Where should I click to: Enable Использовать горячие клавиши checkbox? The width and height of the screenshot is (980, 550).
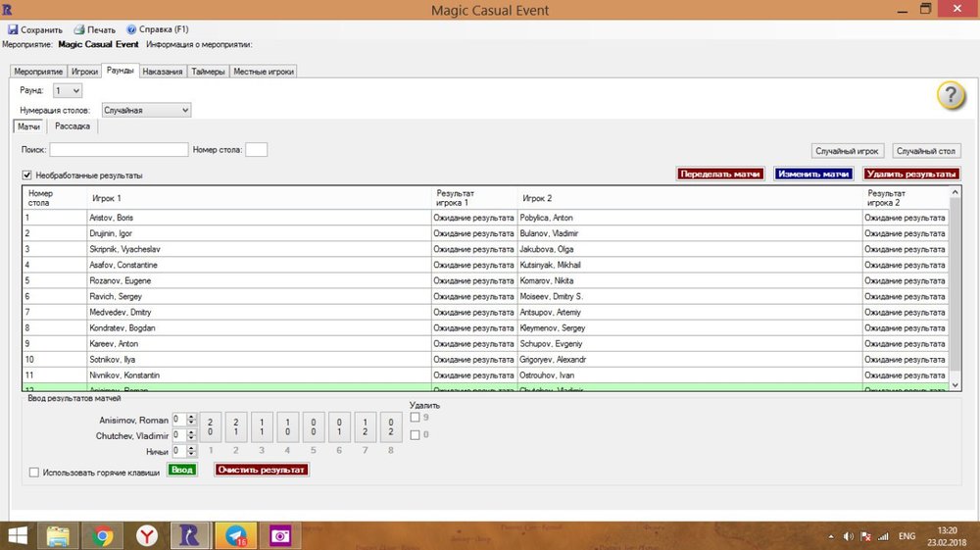(x=35, y=472)
